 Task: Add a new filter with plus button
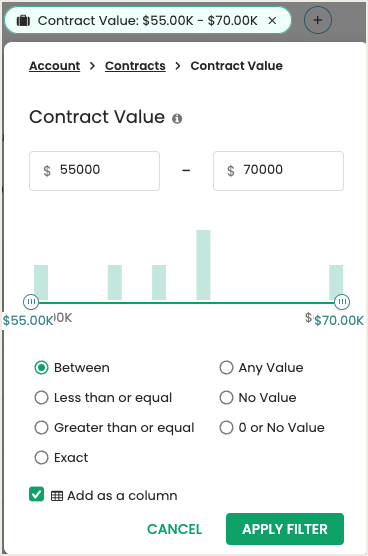[318, 20]
